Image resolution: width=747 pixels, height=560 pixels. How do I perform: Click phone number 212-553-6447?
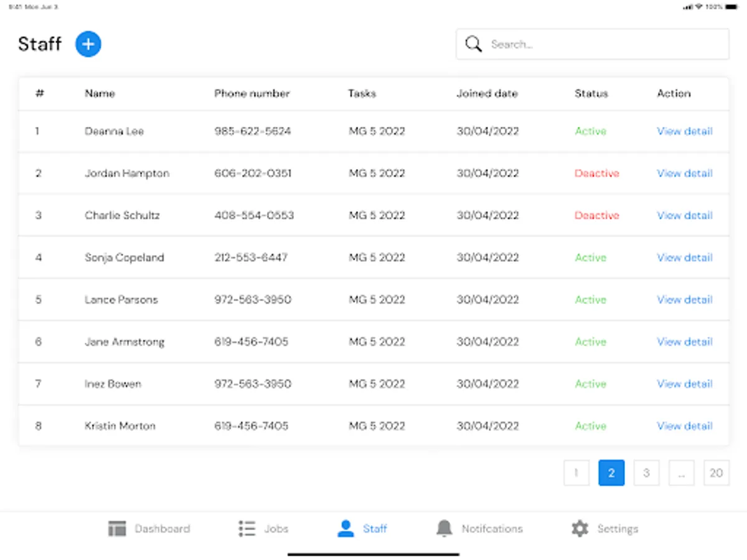tap(251, 258)
